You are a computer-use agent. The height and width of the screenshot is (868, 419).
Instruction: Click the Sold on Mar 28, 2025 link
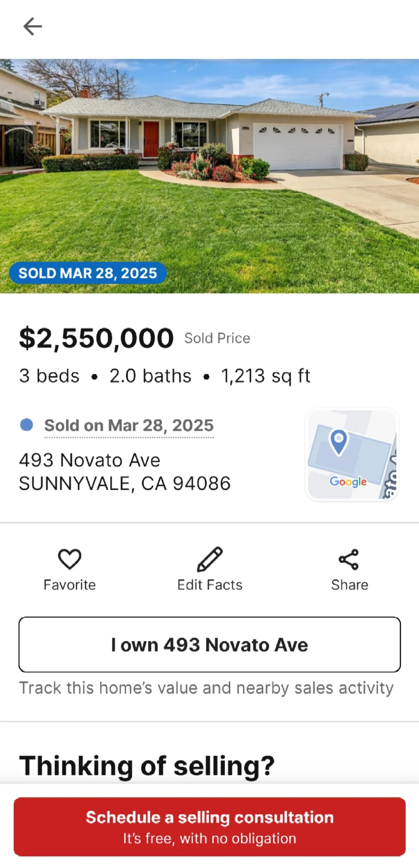[129, 425]
